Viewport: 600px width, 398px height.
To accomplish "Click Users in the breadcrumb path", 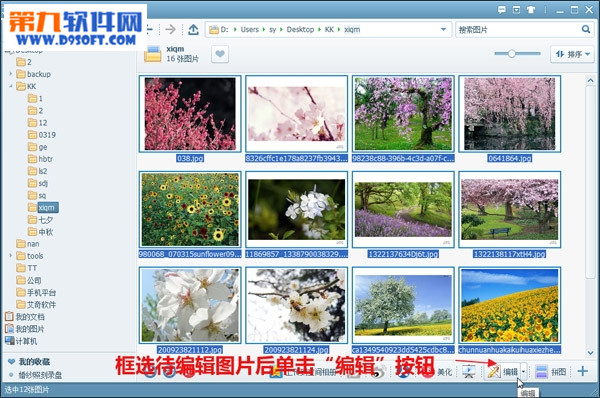I will tap(249, 29).
